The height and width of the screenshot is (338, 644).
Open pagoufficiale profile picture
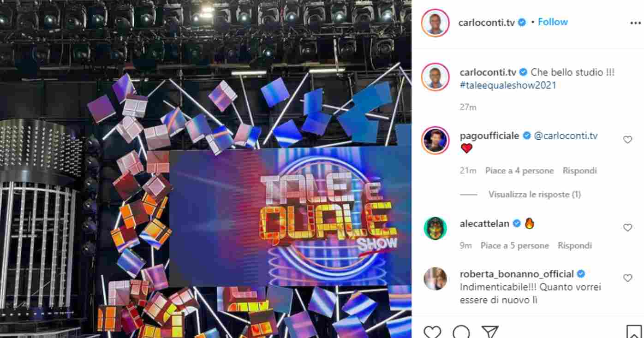pos(435,140)
